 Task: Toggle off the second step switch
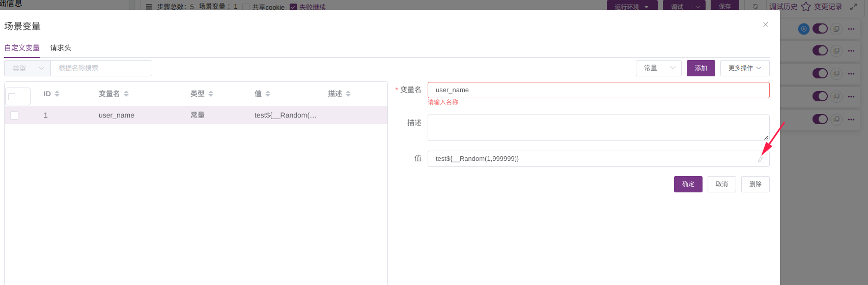click(820, 51)
